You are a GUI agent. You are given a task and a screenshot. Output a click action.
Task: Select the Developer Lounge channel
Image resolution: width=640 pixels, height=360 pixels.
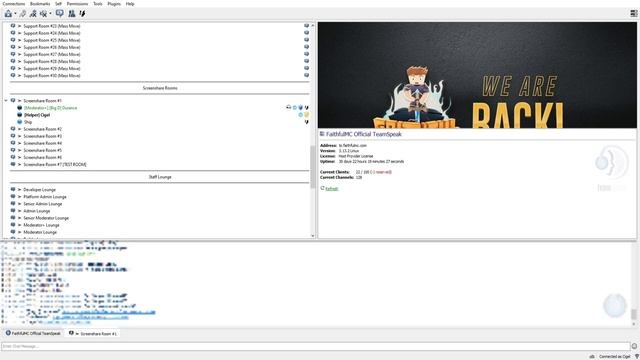(39, 190)
